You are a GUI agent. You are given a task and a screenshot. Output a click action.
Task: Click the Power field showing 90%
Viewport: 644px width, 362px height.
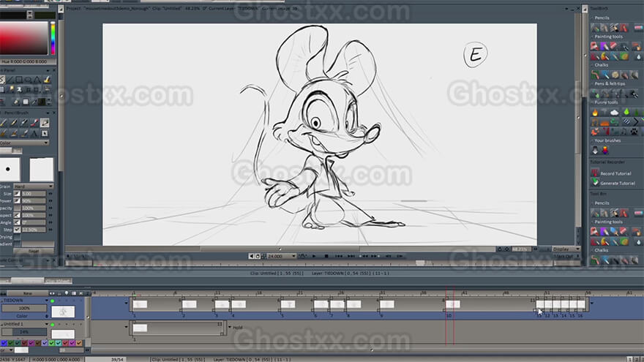tap(33, 200)
